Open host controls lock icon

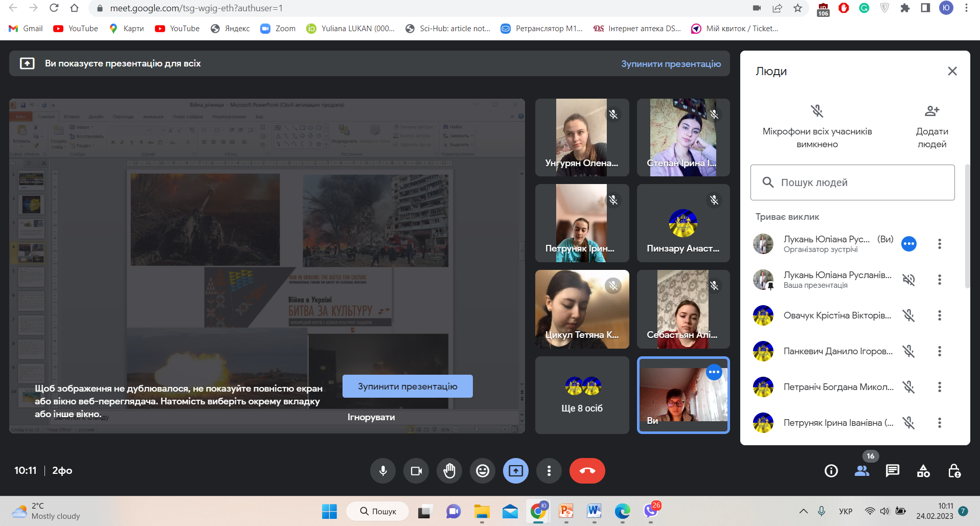954,471
